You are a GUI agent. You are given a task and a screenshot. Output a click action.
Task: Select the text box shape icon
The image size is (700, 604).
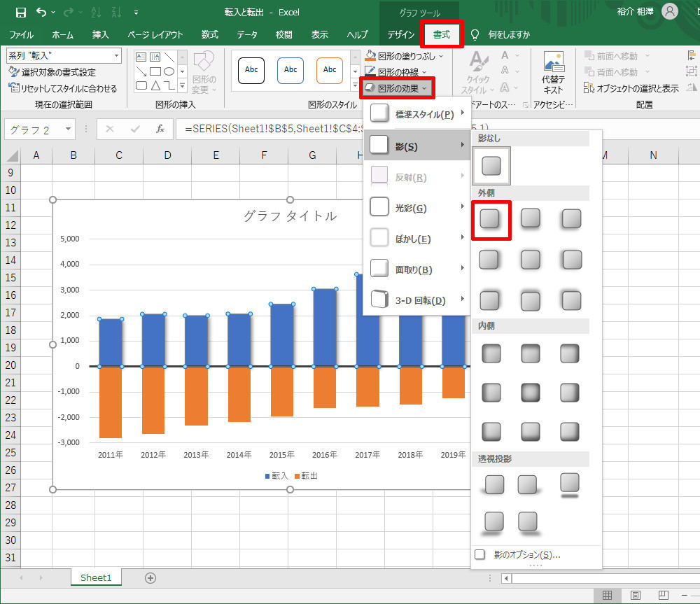click(x=141, y=57)
